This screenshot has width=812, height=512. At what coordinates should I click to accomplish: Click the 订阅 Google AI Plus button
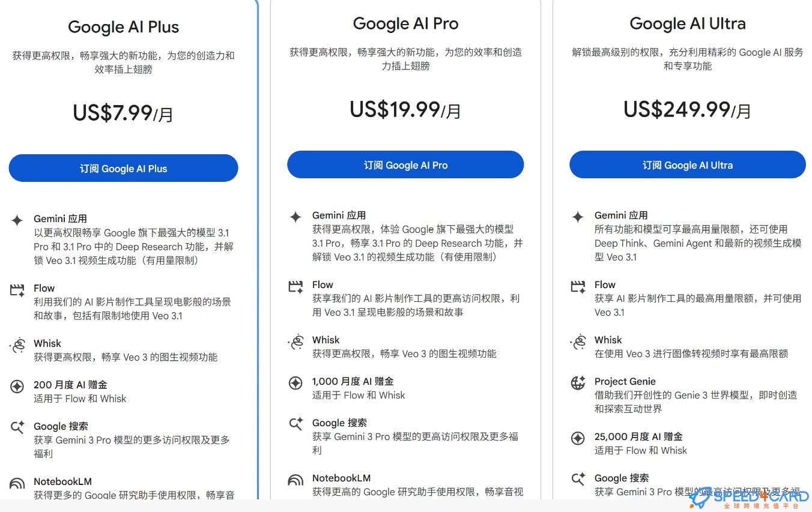tap(123, 168)
